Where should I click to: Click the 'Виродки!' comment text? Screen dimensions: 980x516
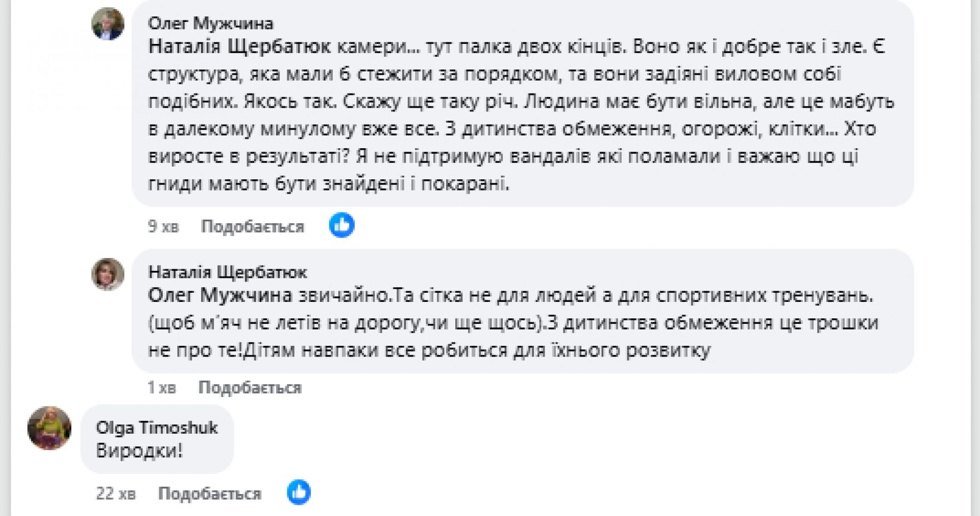point(139,451)
